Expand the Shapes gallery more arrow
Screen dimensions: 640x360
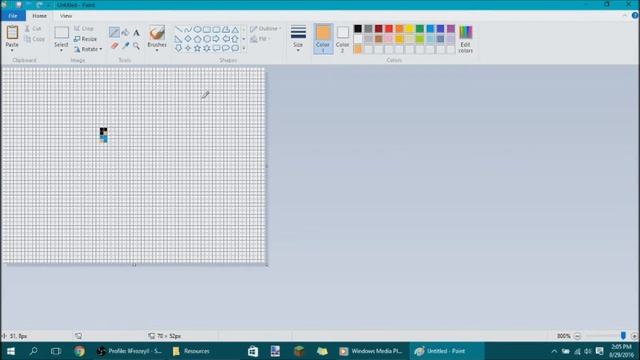pyautogui.click(x=244, y=49)
